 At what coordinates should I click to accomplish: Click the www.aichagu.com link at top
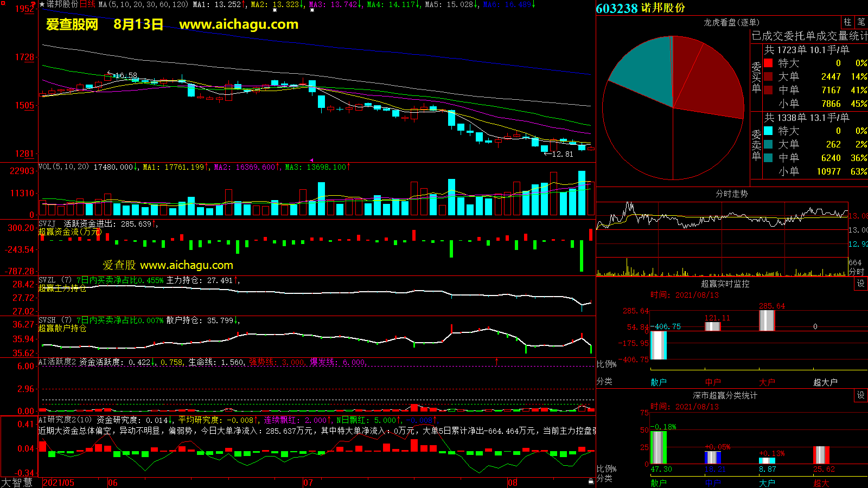pyautogui.click(x=239, y=24)
